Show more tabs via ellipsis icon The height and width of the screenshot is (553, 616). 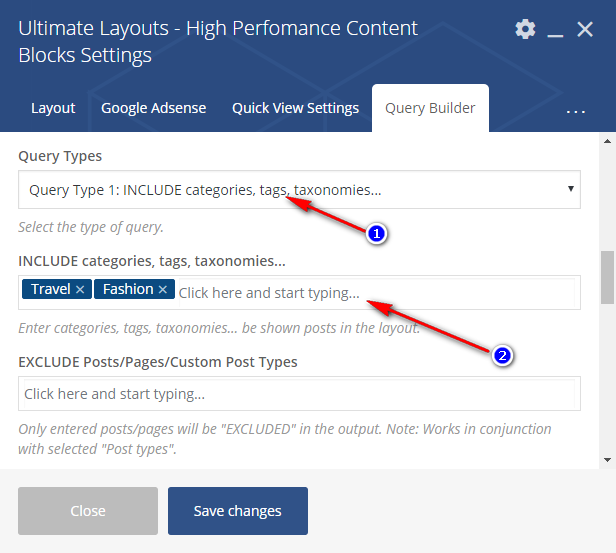tap(575, 110)
